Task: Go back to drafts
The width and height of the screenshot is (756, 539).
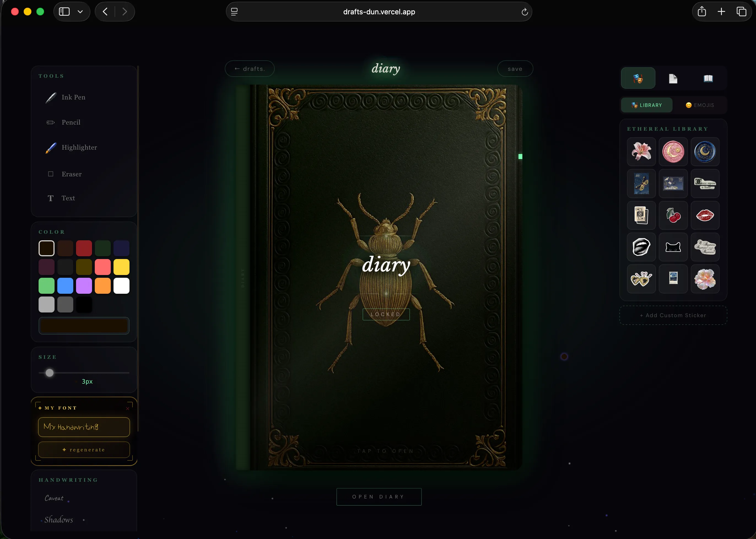Action: tap(250, 69)
